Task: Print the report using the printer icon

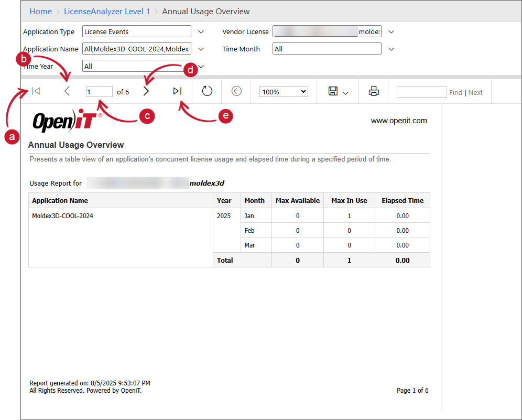Action: [x=374, y=91]
